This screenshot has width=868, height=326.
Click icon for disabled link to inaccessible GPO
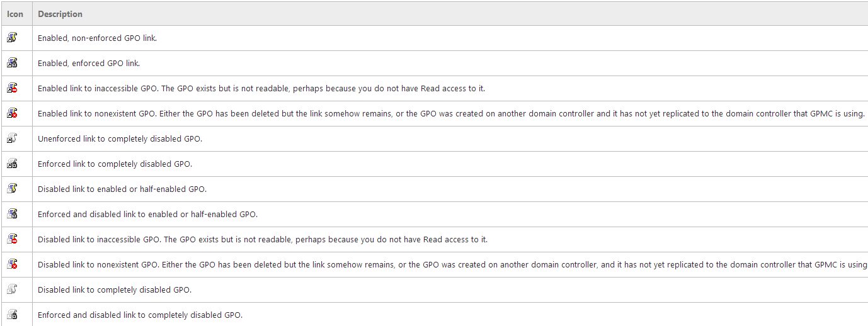pyautogui.click(x=12, y=239)
